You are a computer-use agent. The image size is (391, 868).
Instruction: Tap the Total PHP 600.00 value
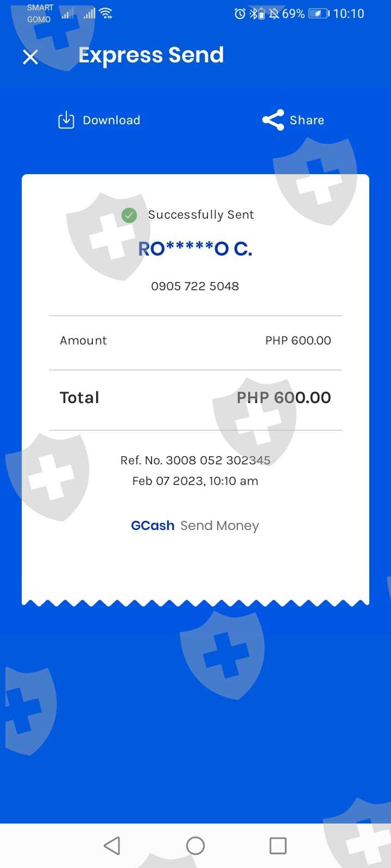pos(283,398)
